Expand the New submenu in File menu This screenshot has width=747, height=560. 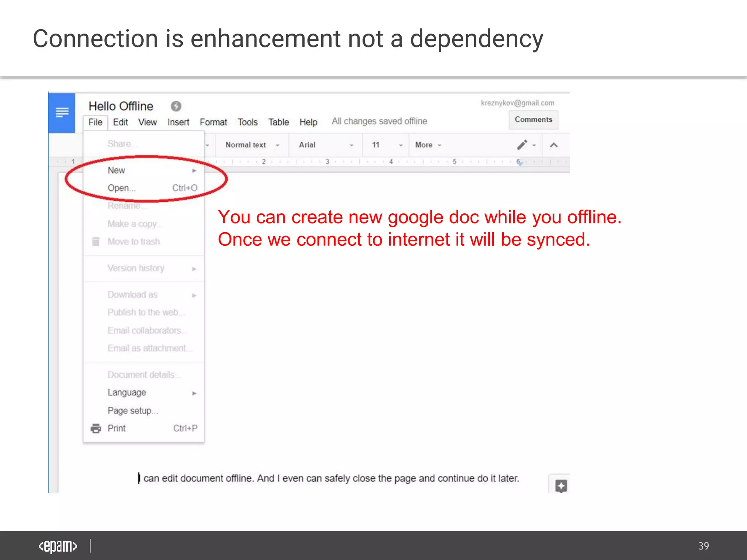point(144,170)
